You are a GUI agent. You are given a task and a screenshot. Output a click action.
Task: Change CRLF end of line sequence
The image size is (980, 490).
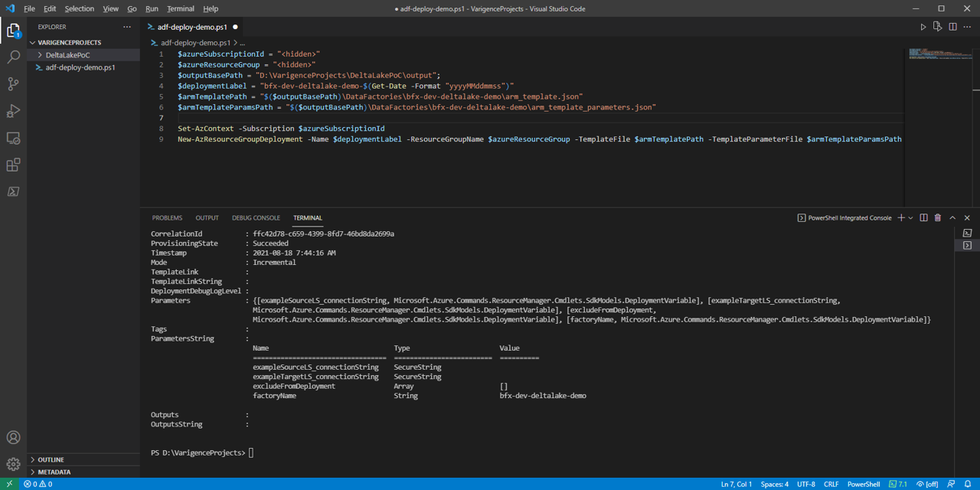point(831,484)
